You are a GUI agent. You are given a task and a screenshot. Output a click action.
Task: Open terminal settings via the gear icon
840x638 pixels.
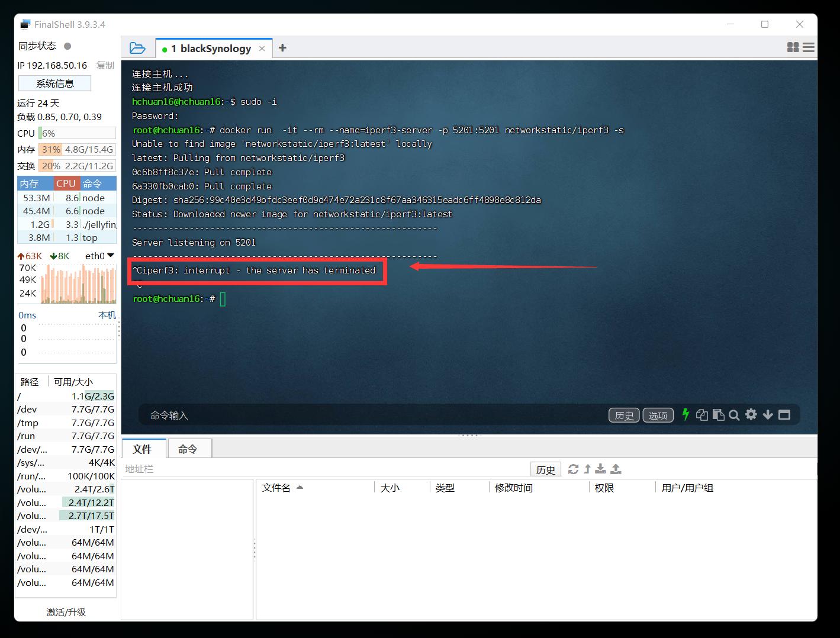[751, 415]
